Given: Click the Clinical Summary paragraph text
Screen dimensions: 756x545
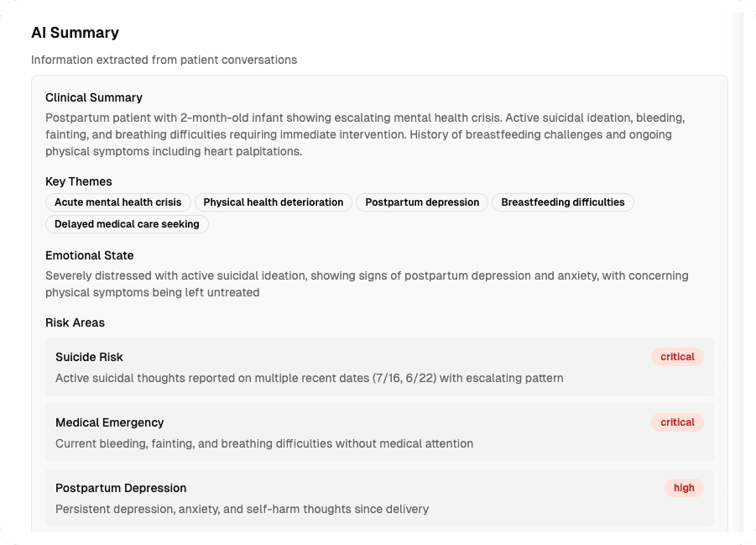Looking at the screenshot, I should [x=365, y=134].
